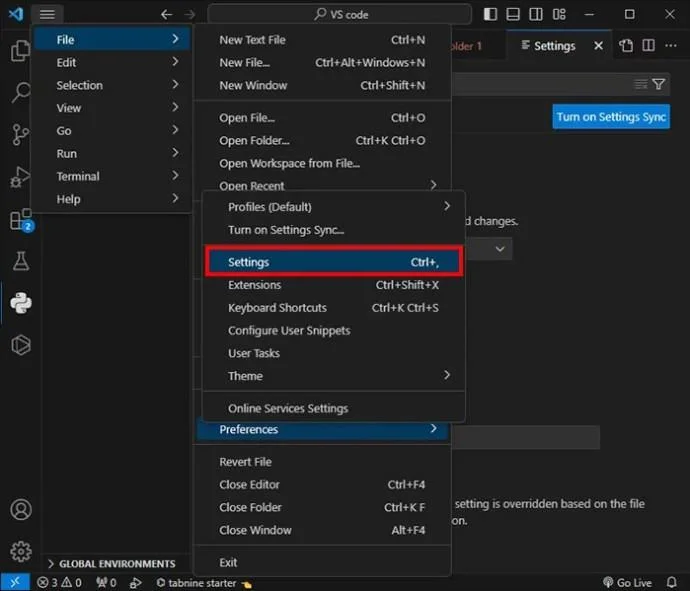Choose Configure User Snippets
690x591 pixels.
(334, 330)
